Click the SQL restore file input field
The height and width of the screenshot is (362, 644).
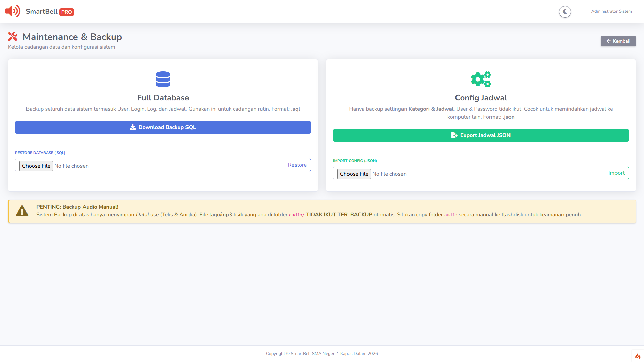pyautogui.click(x=168, y=165)
